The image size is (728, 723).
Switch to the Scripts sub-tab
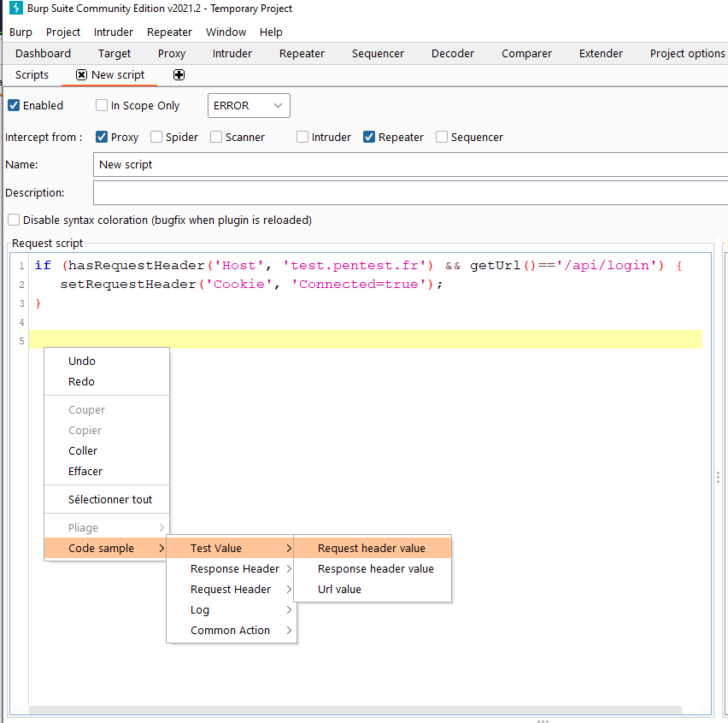click(32, 74)
